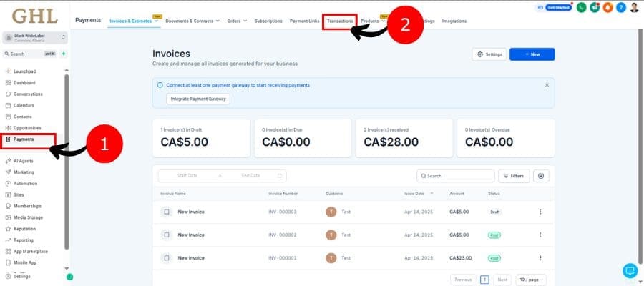
Task: Go to the Previous page
Action: tap(463, 280)
